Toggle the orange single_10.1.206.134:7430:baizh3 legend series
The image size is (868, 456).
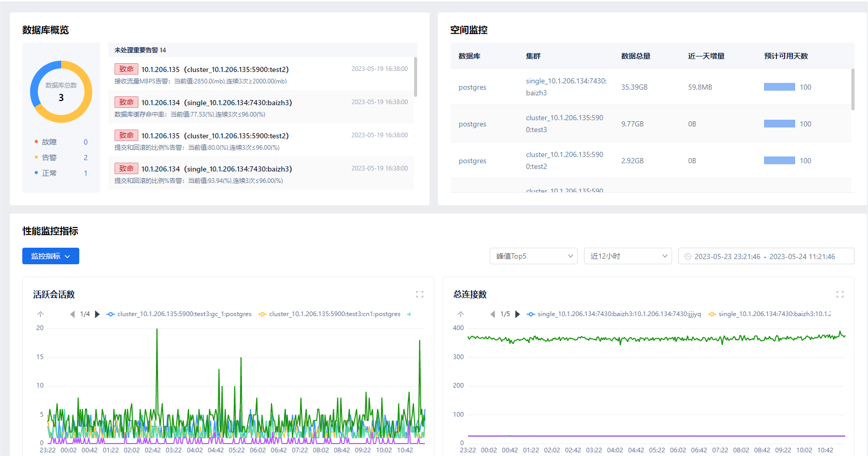(770, 314)
